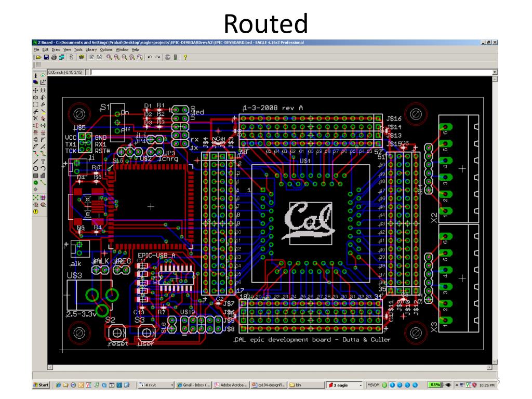Undo the last action
Image resolution: width=532 pixels, height=399 pixels.
[x=150, y=57]
